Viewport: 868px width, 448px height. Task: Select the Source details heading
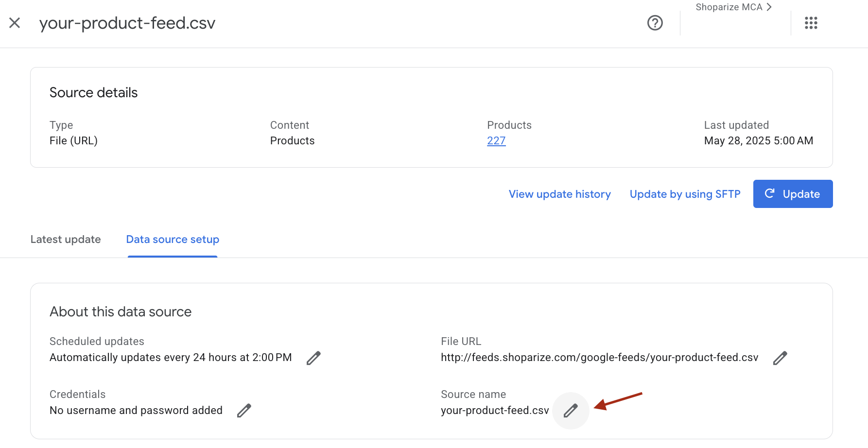93,92
